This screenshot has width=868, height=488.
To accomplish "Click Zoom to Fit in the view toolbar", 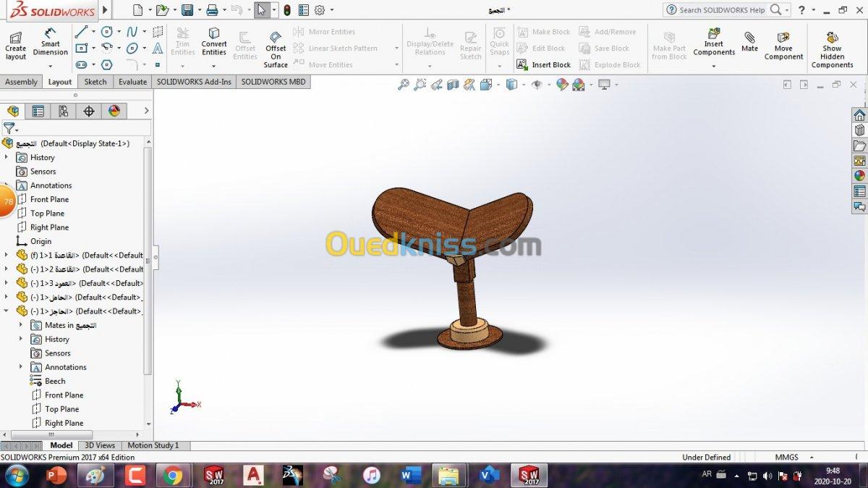I will tap(404, 85).
